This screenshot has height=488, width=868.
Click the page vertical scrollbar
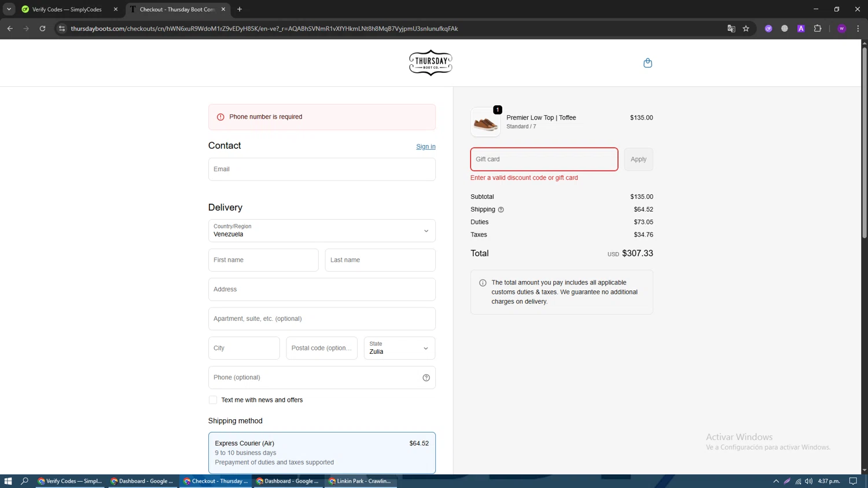[865, 142]
